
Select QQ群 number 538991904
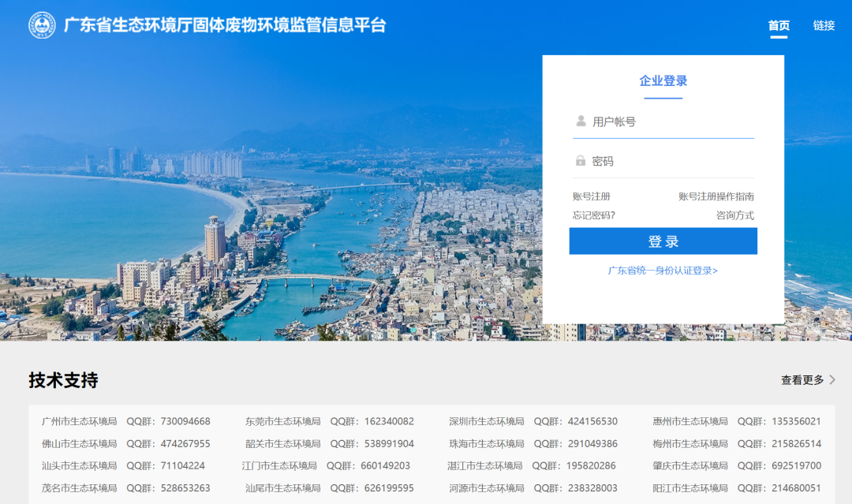point(389,444)
